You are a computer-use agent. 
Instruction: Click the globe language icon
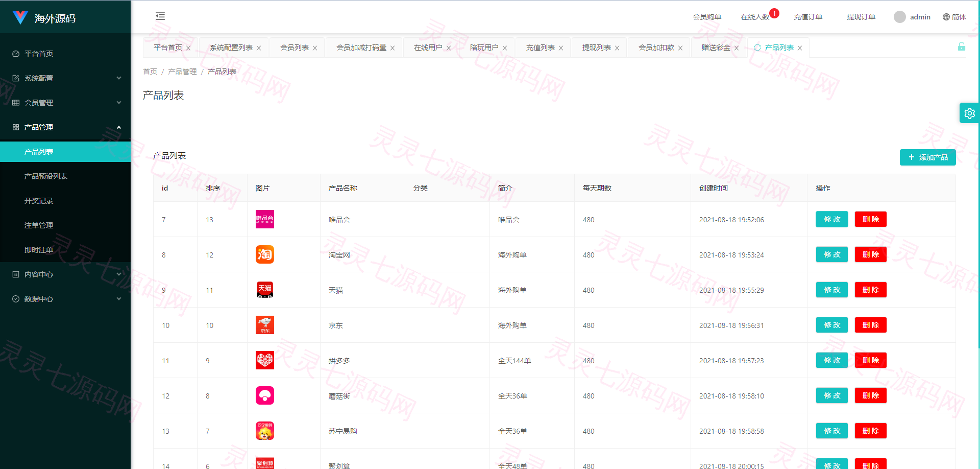946,17
